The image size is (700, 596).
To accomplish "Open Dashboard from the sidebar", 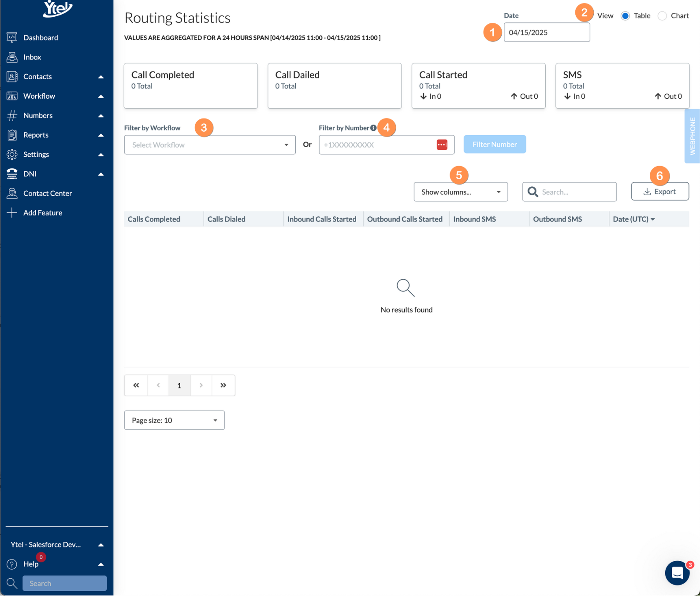I will tap(41, 38).
